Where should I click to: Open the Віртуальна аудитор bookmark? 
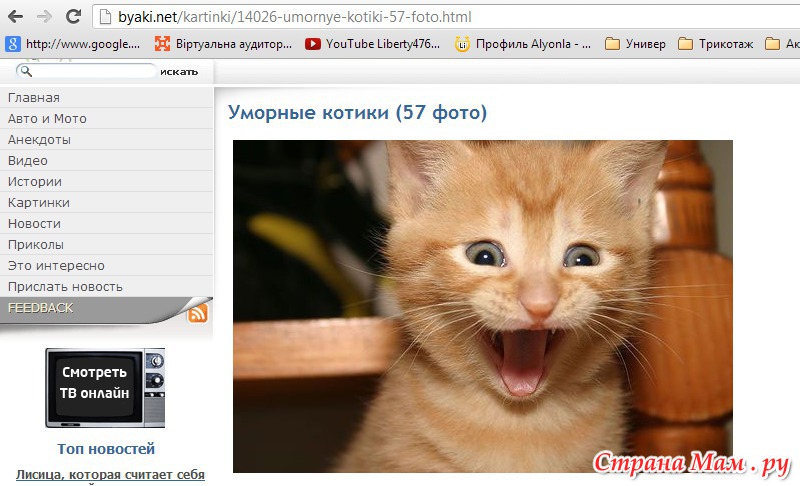click(x=223, y=44)
